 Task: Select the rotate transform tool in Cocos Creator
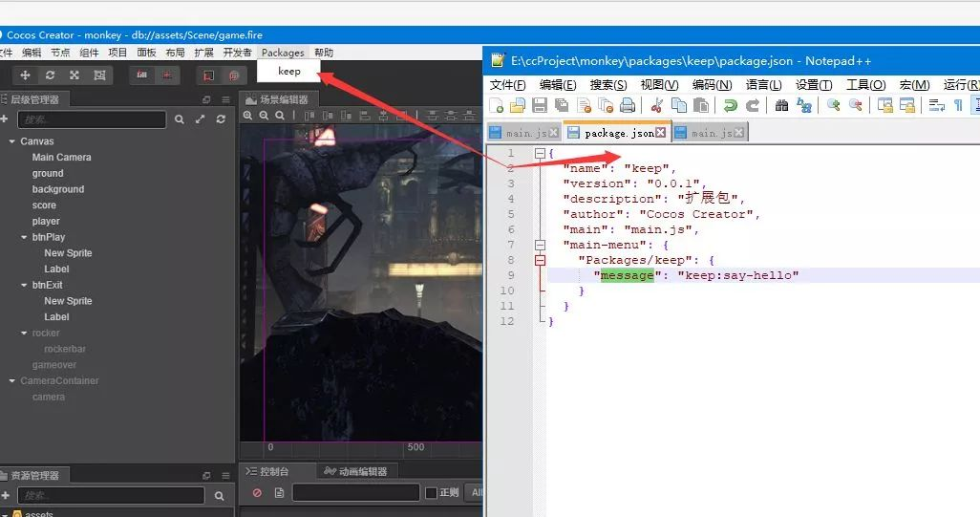(50, 75)
